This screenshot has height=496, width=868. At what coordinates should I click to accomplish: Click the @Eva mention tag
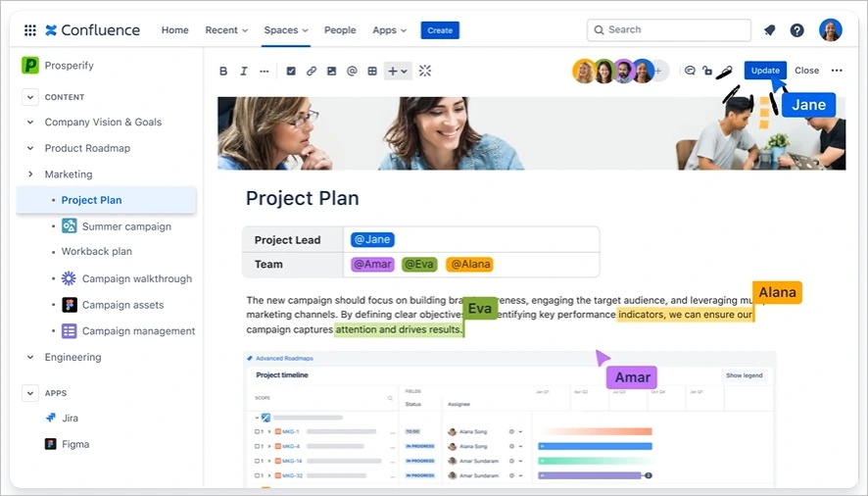[x=419, y=265]
